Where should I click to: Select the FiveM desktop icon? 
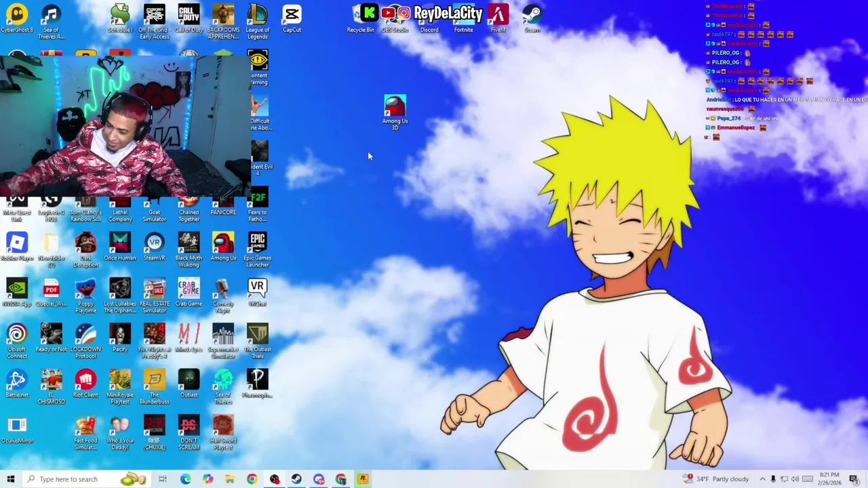tap(498, 19)
